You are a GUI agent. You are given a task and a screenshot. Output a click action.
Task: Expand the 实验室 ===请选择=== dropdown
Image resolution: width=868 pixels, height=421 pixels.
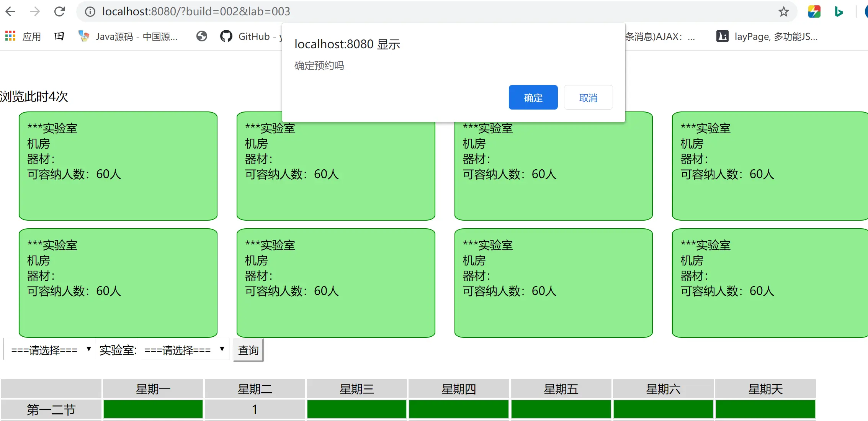183,349
